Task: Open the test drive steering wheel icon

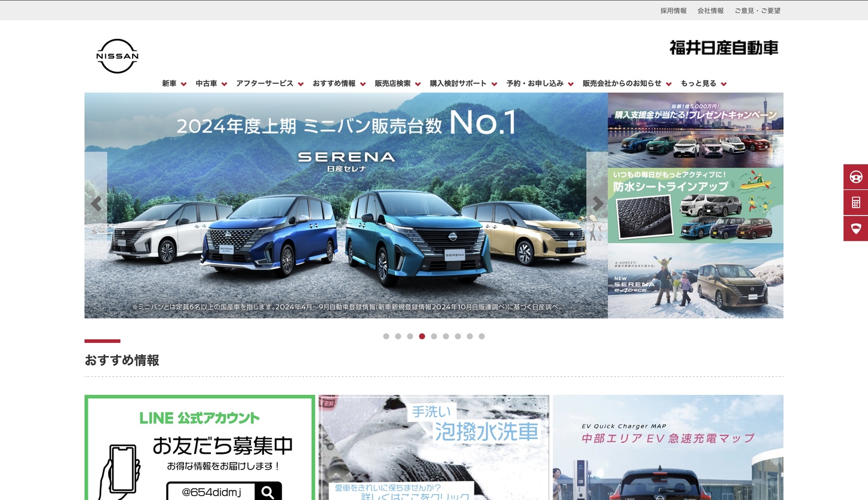Action: (855, 177)
